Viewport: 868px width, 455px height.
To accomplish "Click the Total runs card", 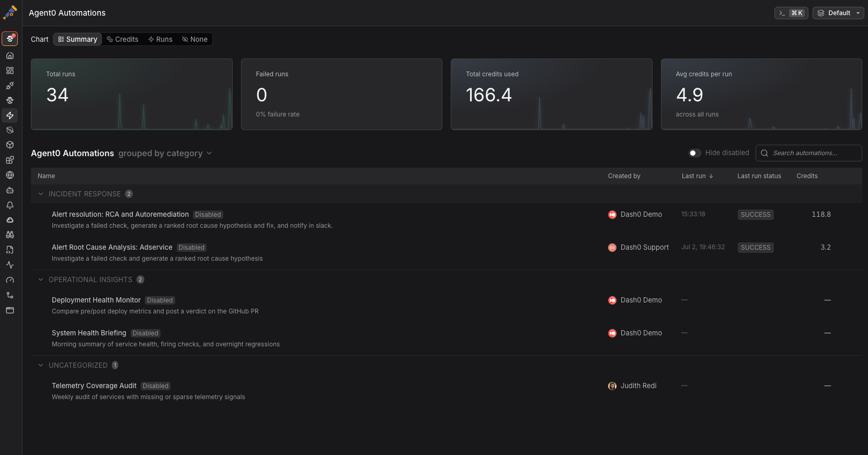I will coord(132,94).
